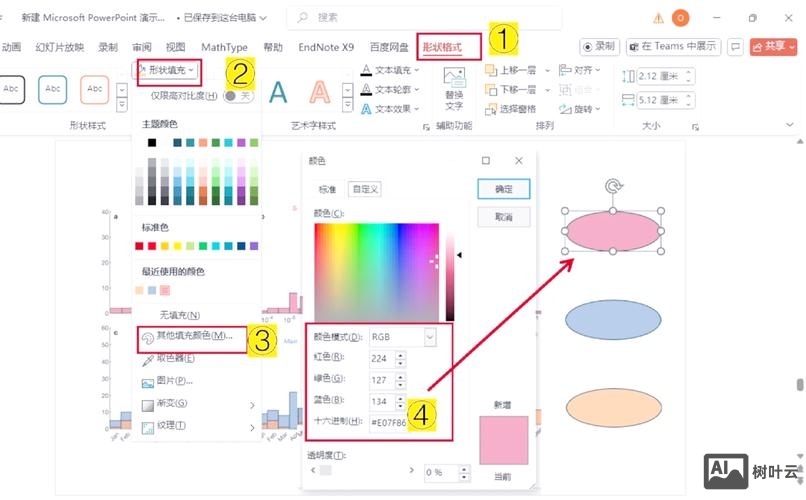This screenshot has width=806, height=500.
Task: Select the red standard color swatch
Action: click(152, 246)
